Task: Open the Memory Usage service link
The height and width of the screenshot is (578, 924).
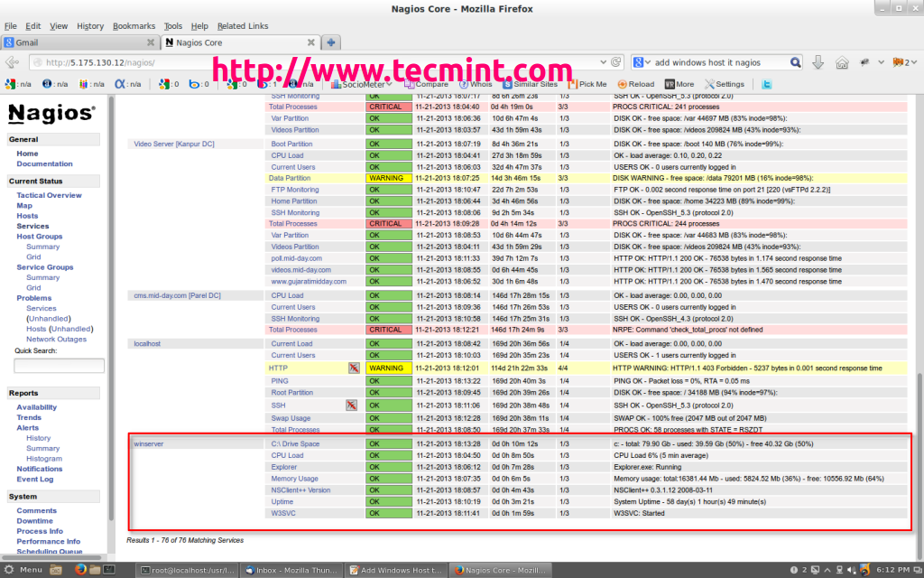Action: pos(295,479)
